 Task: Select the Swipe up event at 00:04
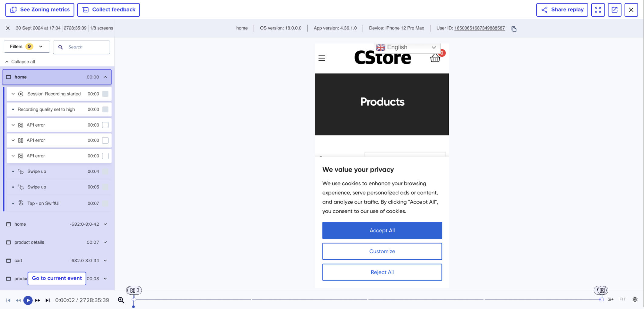(x=59, y=171)
